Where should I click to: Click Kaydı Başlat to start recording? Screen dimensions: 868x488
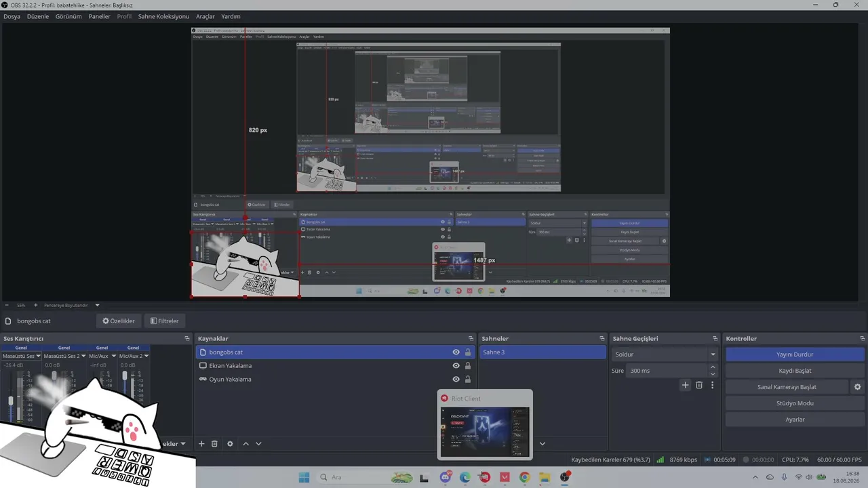(x=795, y=371)
